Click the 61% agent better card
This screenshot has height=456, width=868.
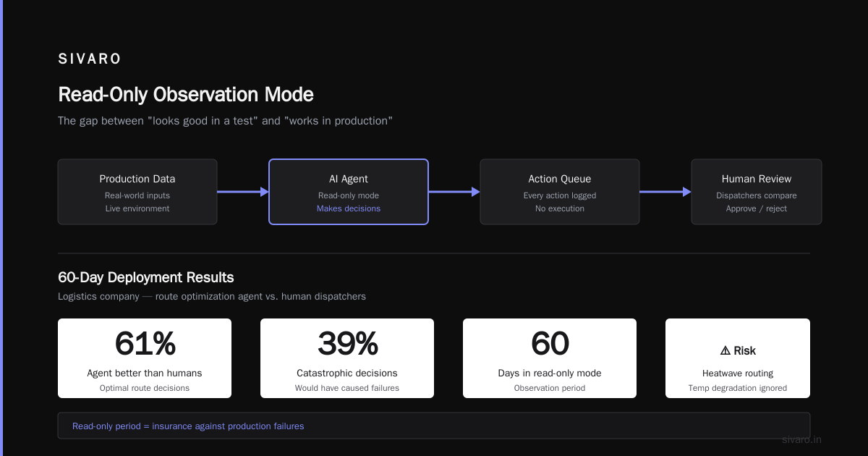[145, 358]
